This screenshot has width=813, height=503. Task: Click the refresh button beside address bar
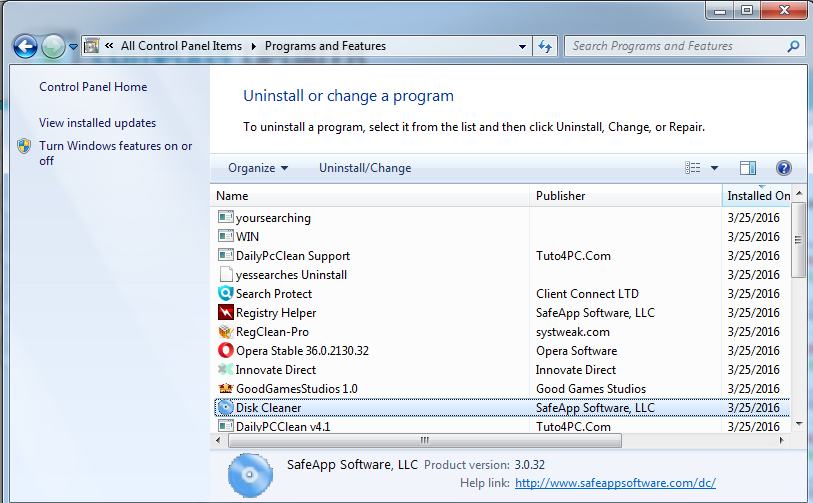[546, 46]
